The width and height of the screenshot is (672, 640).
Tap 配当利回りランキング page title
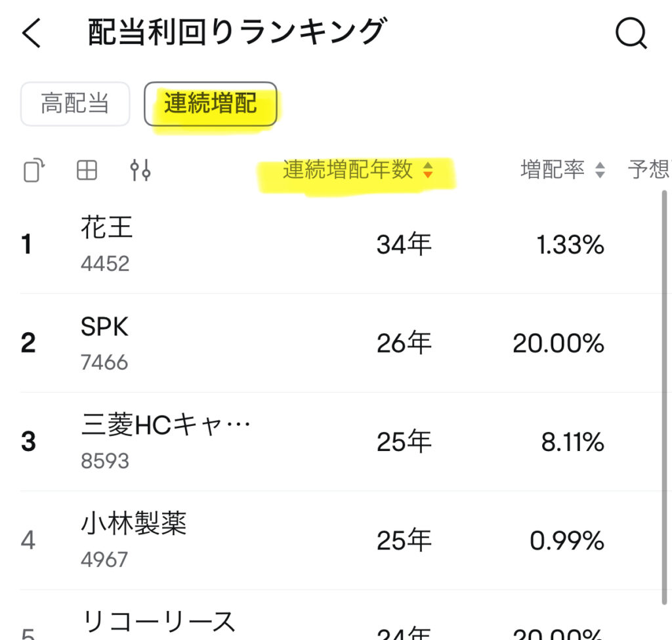[x=235, y=33]
